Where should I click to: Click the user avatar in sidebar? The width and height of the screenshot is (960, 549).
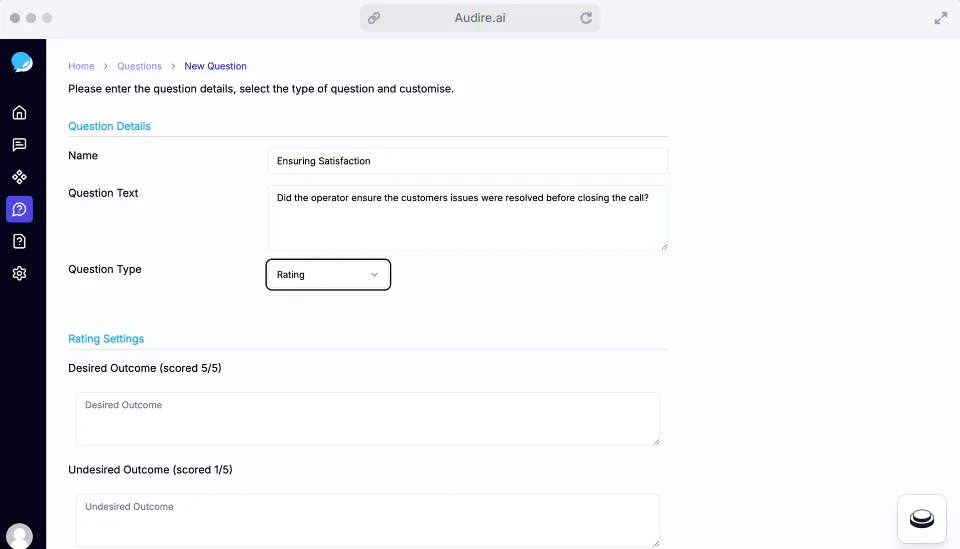tap(20, 536)
